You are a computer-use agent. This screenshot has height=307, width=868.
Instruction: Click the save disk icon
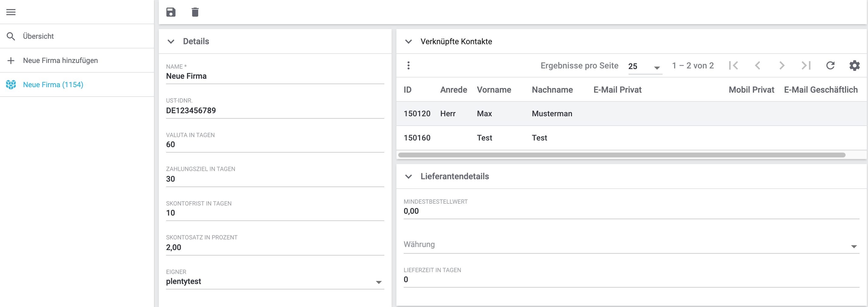(171, 12)
